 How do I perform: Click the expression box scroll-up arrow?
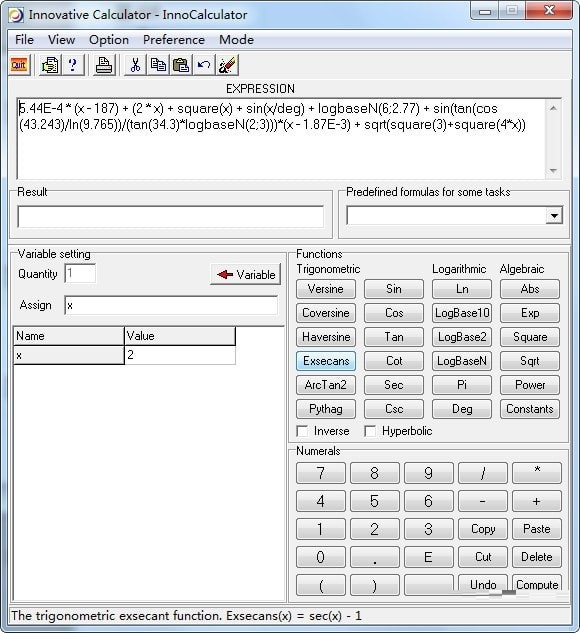pyautogui.click(x=553, y=108)
